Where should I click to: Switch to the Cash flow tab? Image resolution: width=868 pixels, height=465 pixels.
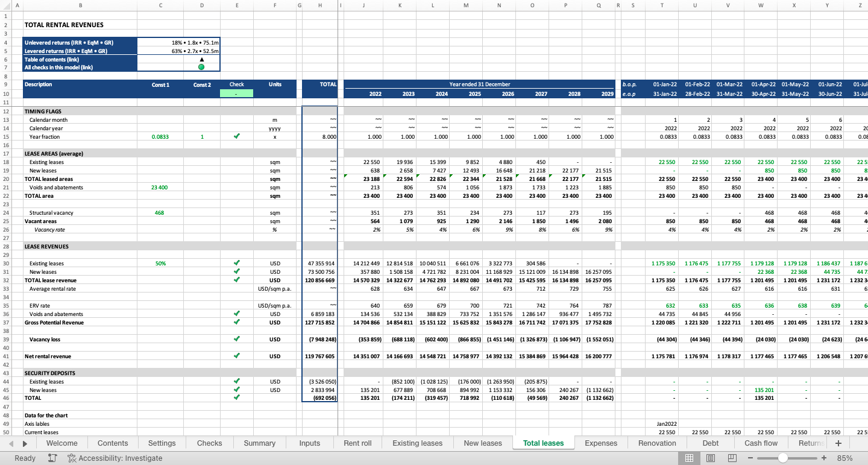click(x=761, y=443)
